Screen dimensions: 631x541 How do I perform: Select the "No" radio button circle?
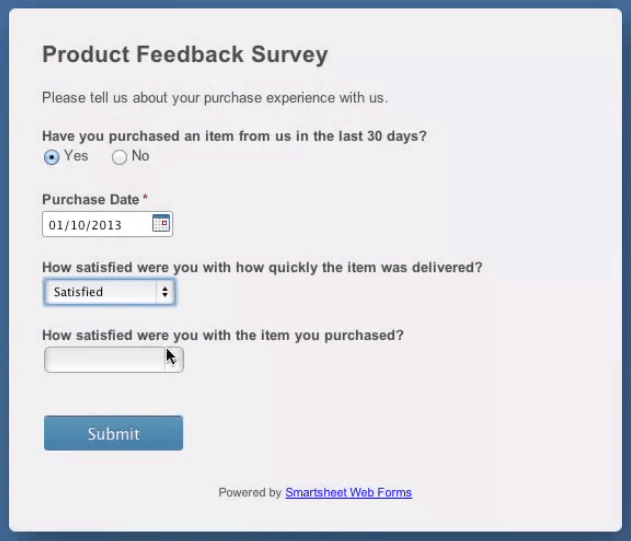point(120,157)
